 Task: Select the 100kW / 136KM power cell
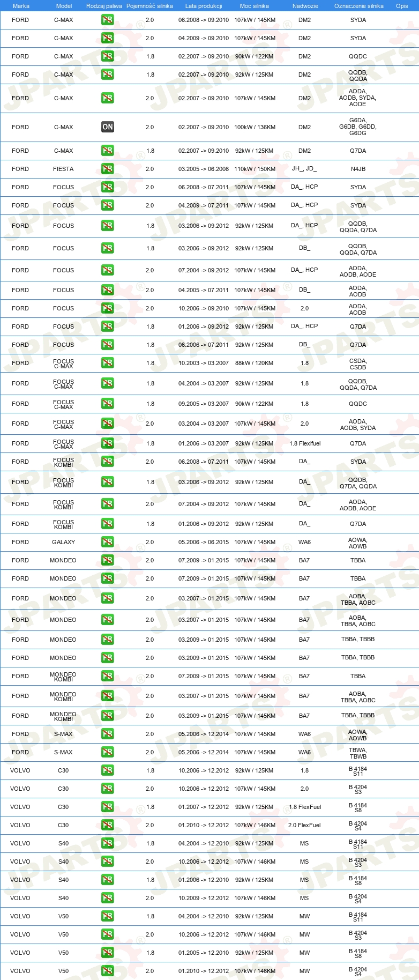(255, 127)
